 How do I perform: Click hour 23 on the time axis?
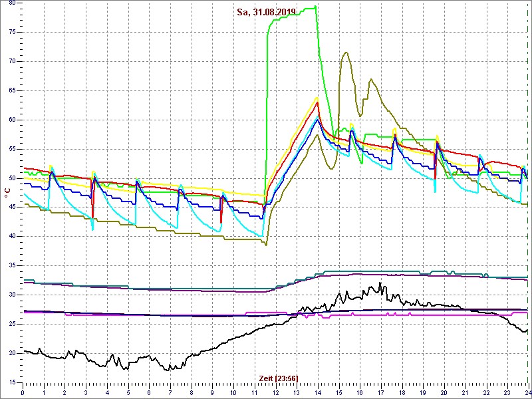(x=508, y=392)
